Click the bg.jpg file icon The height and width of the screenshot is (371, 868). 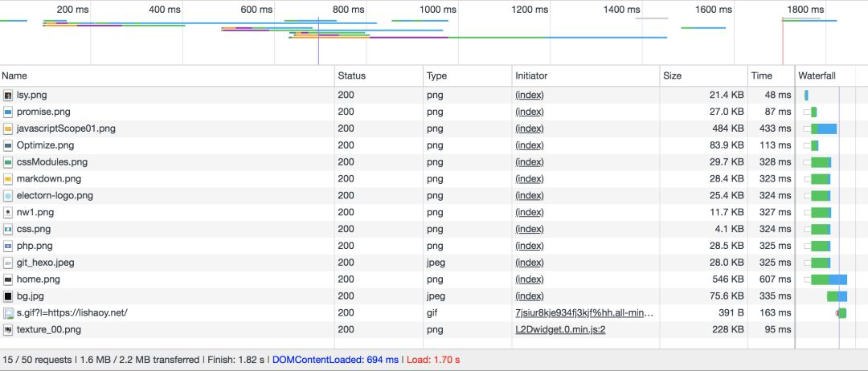tap(9, 296)
